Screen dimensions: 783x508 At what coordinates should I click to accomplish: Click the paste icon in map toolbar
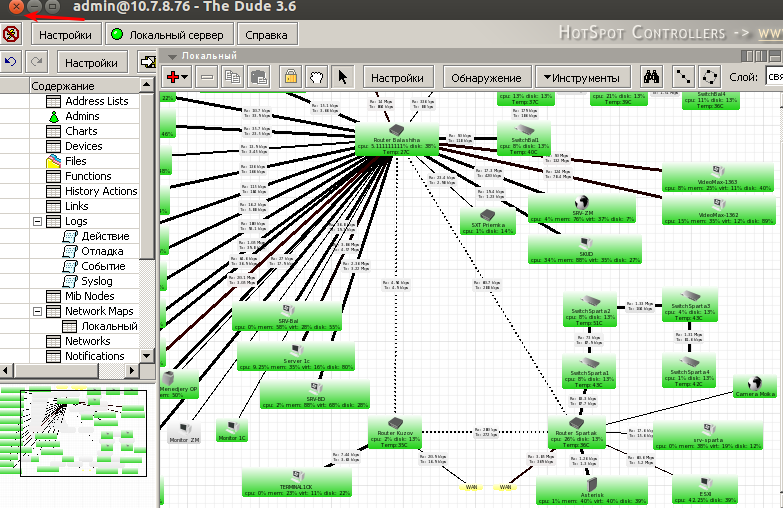coord(258,77)
